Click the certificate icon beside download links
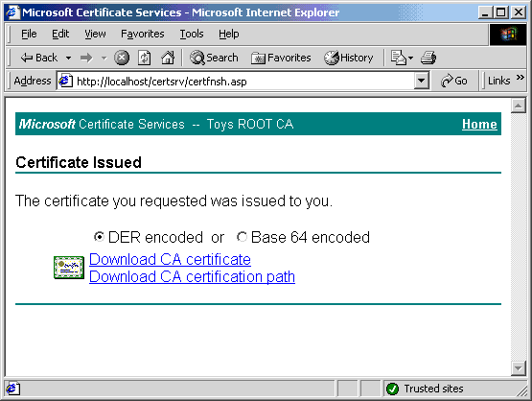Viewport: 532px width, 401px height. pyautogui.click(x=69, y=268)
